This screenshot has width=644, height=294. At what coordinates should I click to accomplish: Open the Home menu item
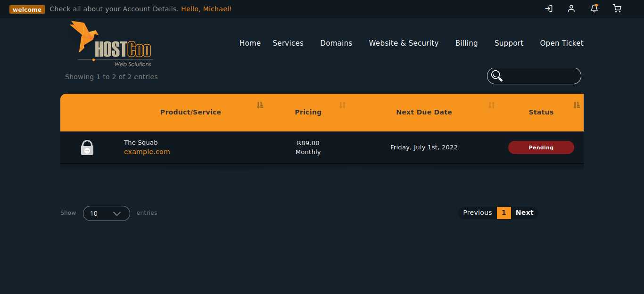pyautogui.click(x=250, y=43)
